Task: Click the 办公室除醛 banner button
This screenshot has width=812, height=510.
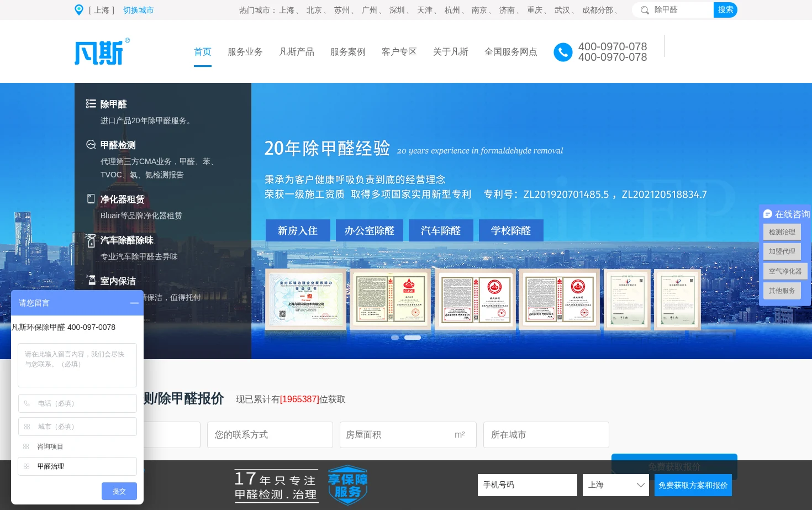Action: point(370,230)
